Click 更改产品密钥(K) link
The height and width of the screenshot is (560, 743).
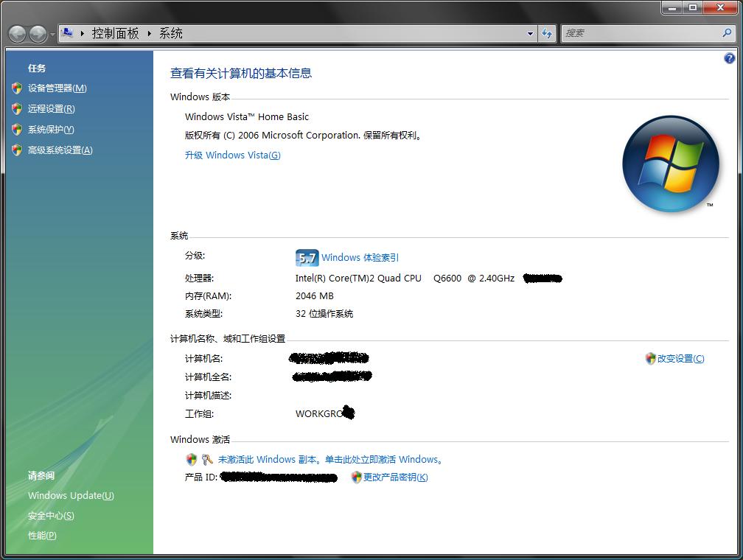(396, 477)
